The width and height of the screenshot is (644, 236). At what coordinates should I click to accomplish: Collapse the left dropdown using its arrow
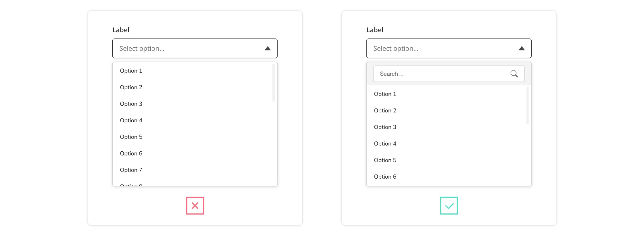[x=268, y=49]
